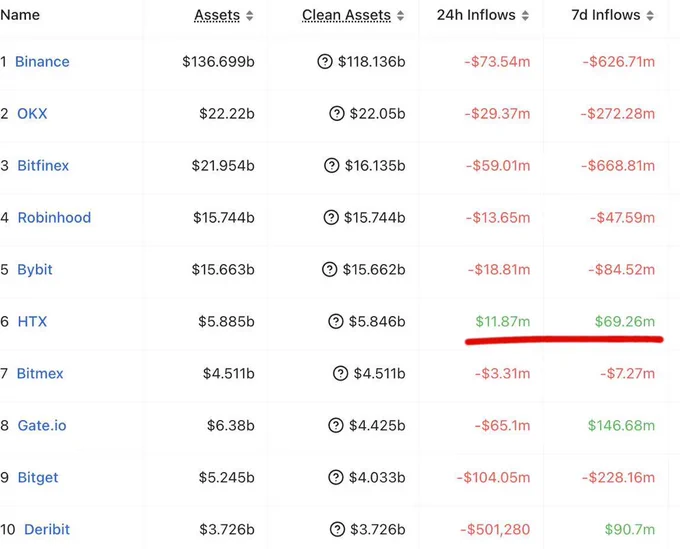Select Bitmex 7d inflow -$7.27m
Screen dimensions: 680x549
click(x=628, y=373)
